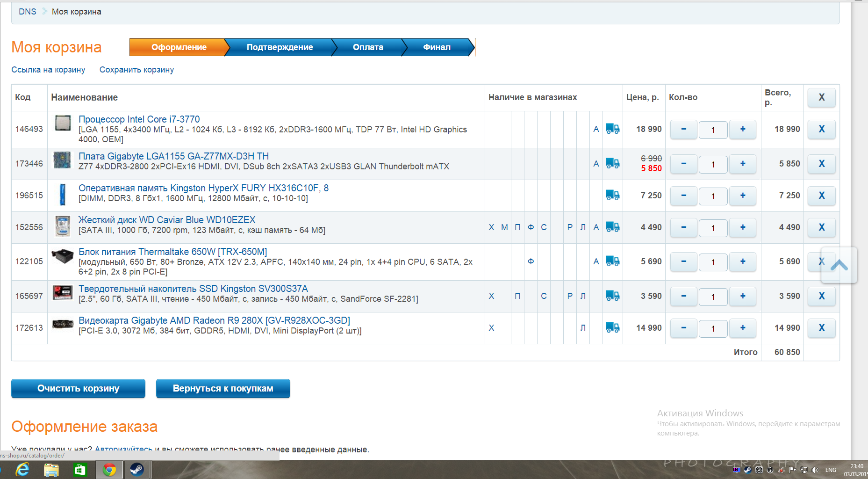Select the Финал checkout step

click(437, 47)
